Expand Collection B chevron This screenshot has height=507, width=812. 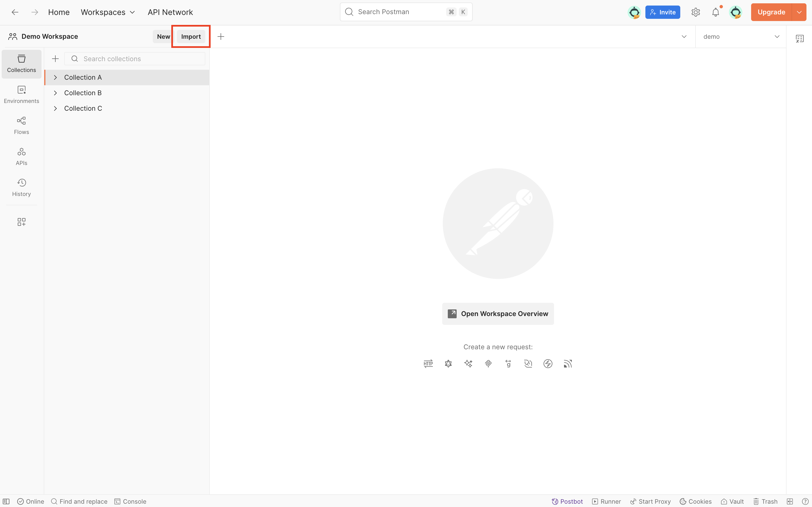[x=55, y=93]
